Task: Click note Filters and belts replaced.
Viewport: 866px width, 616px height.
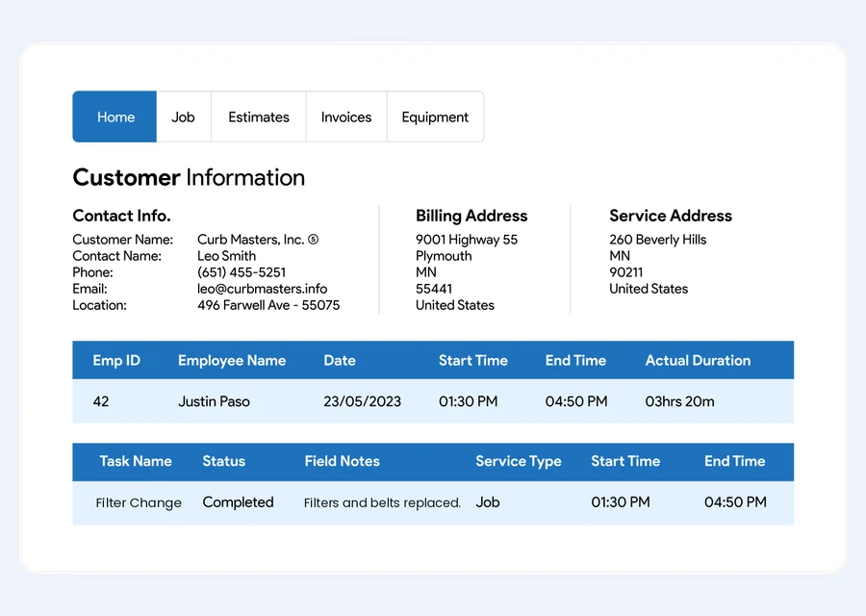Action: point(382,502)
